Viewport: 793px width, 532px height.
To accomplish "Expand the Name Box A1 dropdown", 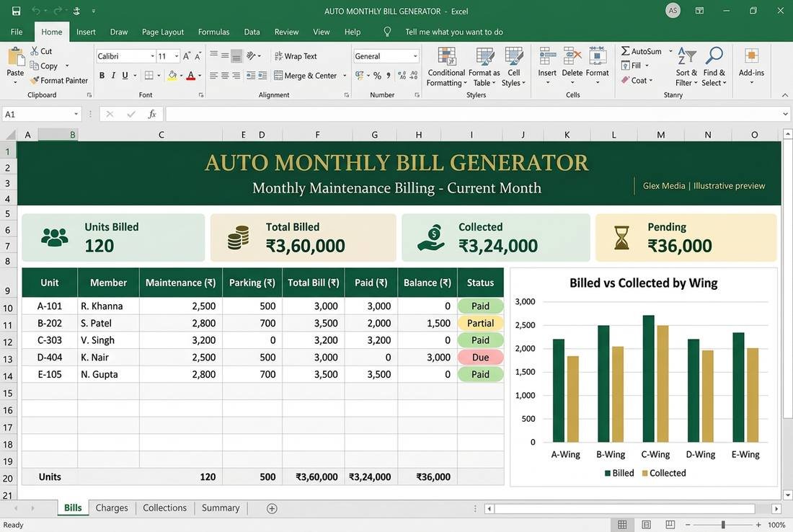I will 76,115.
